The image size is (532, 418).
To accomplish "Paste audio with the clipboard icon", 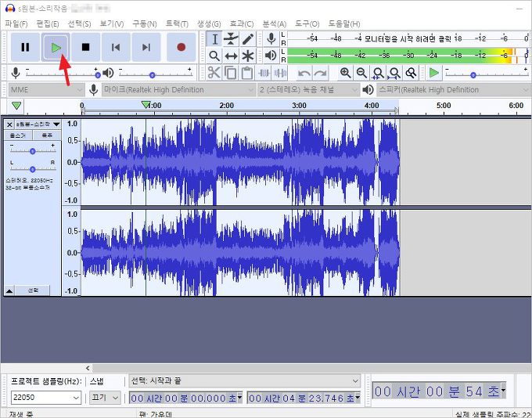I will (247, 73).
